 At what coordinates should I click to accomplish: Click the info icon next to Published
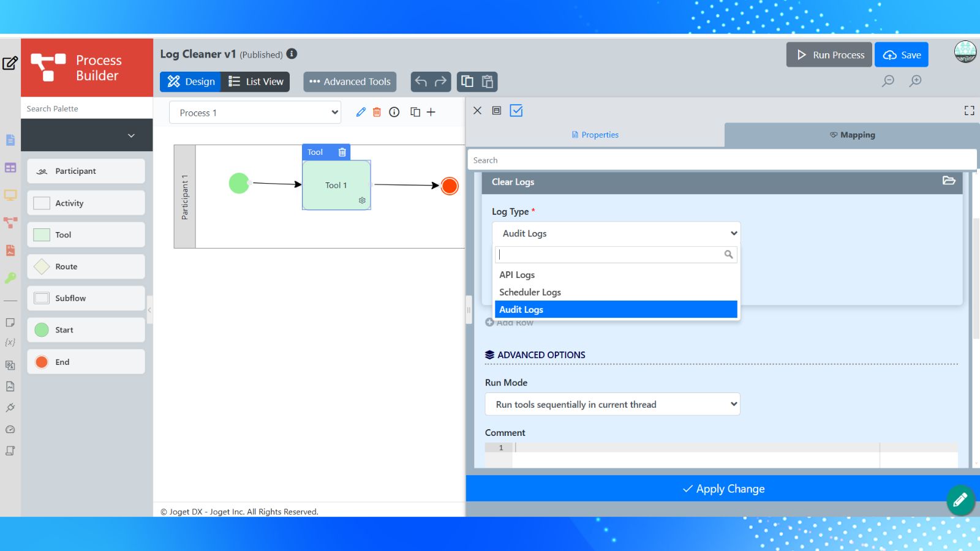click(x=292, y=54)
